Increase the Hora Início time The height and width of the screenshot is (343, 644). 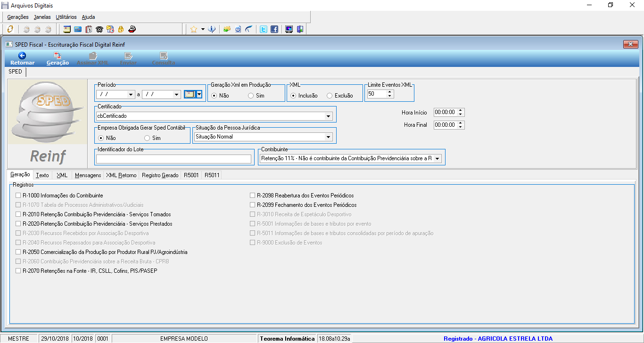pyautogui.click(x=461, y=111)
